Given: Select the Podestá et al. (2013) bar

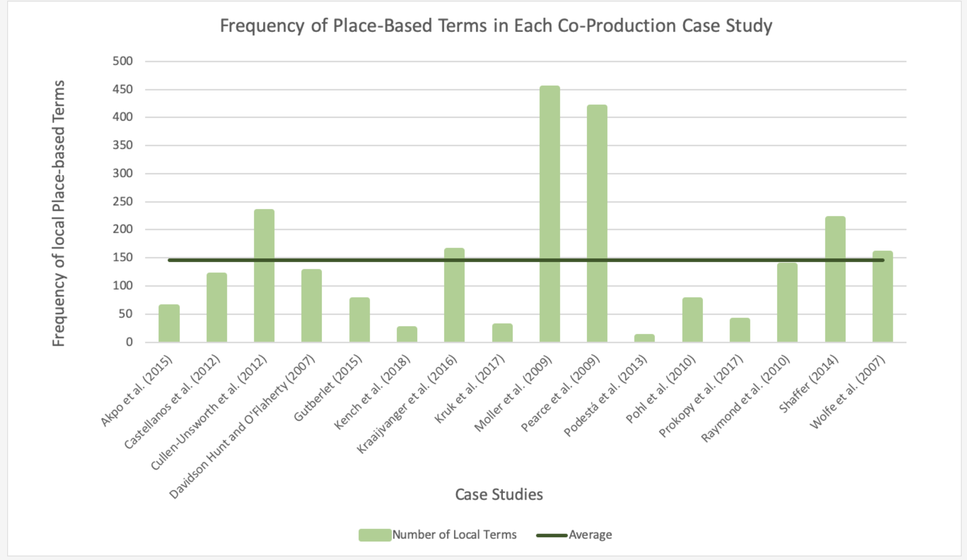Looking at the screenshot, I should [645, 339].
